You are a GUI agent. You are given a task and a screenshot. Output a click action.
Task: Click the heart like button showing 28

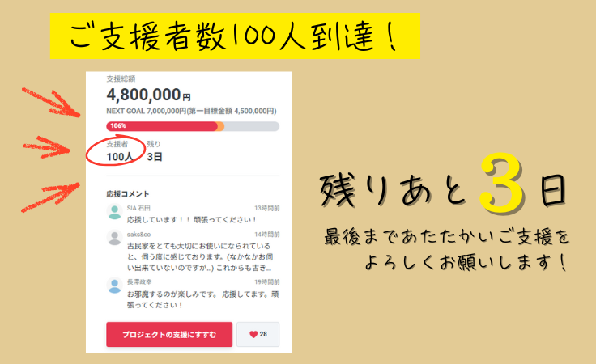pos(258,334)
